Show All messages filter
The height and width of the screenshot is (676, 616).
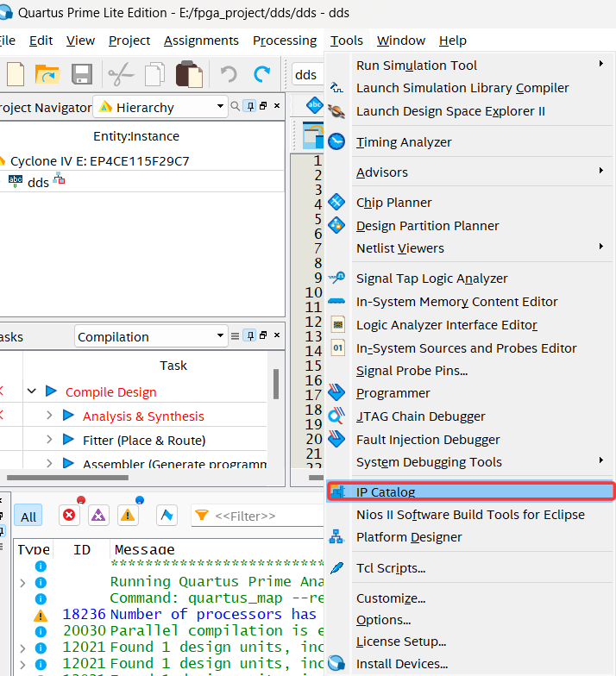(28, 516)
